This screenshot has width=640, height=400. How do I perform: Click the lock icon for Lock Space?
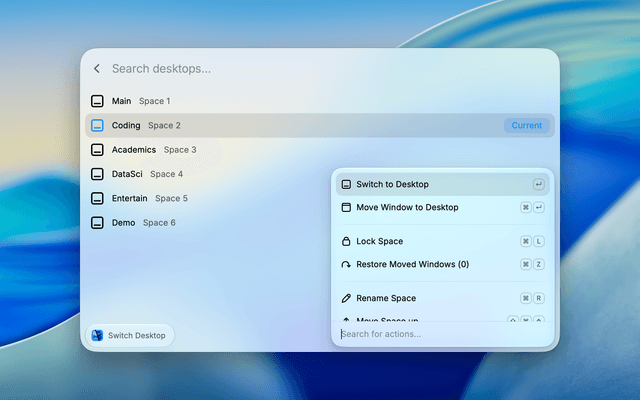[x=346, y=241]
